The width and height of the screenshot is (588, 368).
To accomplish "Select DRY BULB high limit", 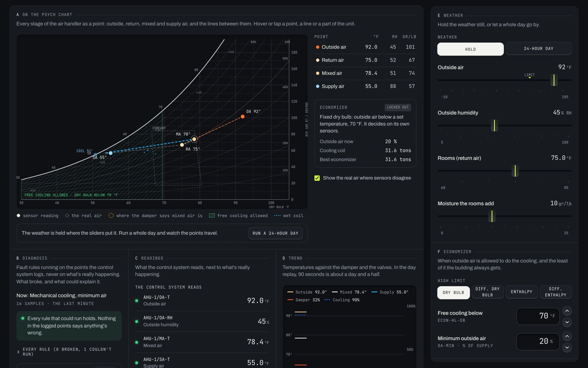I will 453,293.
